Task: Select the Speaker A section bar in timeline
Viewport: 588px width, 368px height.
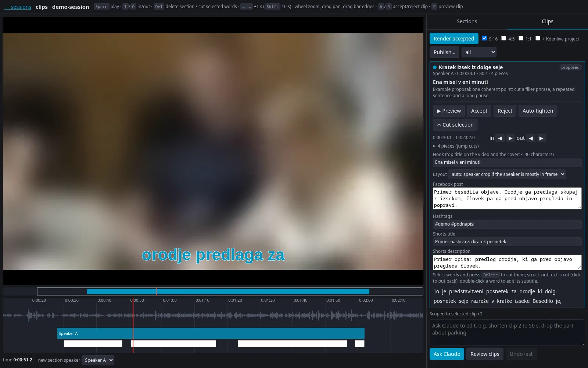Action: point(211,333)
